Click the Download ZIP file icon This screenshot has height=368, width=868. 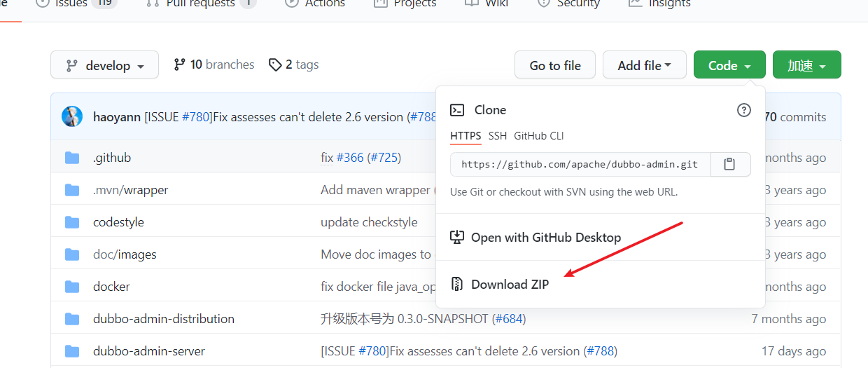457,284
